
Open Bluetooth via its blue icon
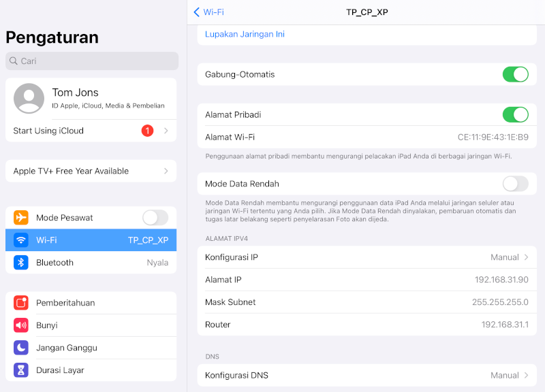coord(21,263)
